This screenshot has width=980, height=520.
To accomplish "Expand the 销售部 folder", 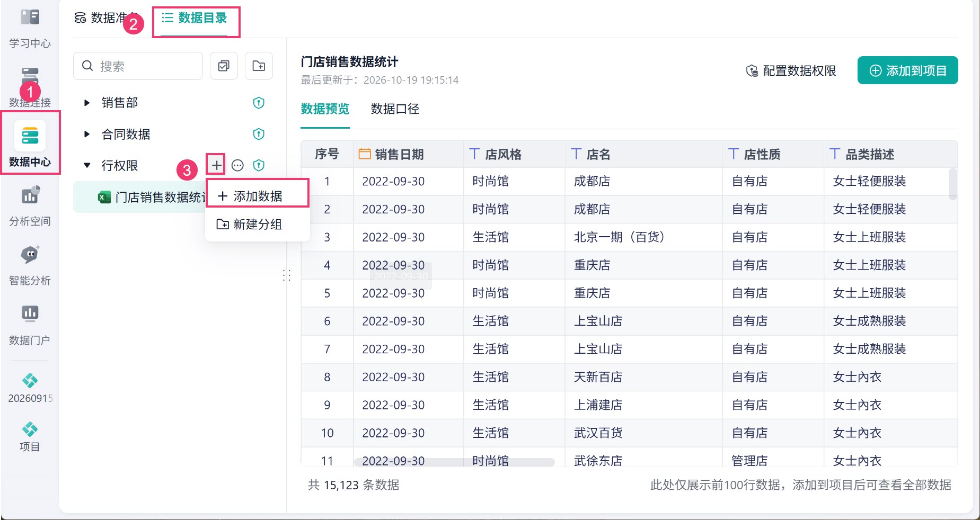I will [x=87, y=103].
